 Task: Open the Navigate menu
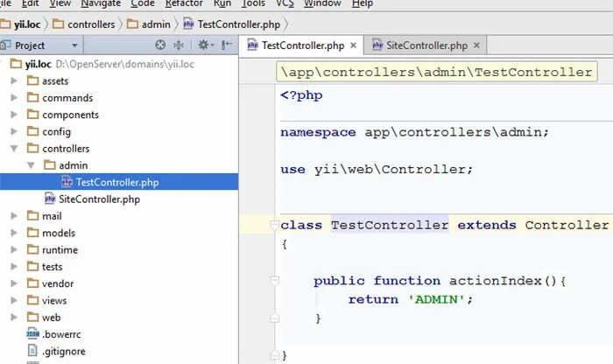point(101,3)
